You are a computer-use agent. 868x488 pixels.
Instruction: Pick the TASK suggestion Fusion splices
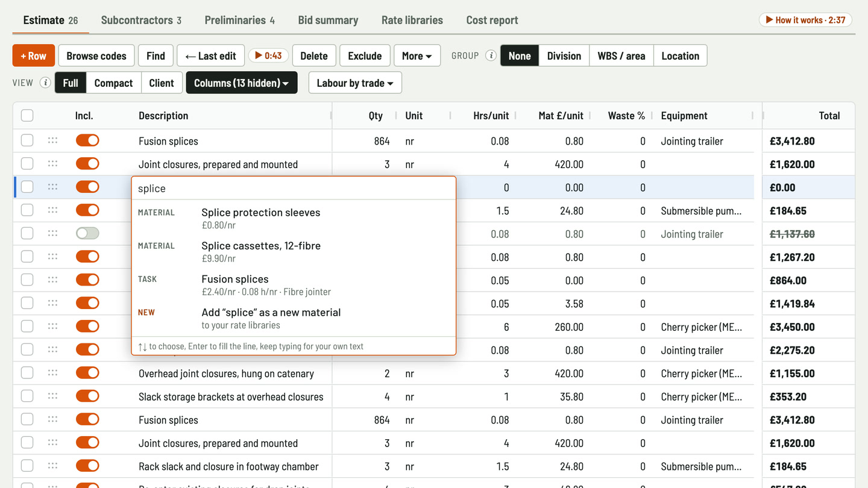tap(294, 285)
